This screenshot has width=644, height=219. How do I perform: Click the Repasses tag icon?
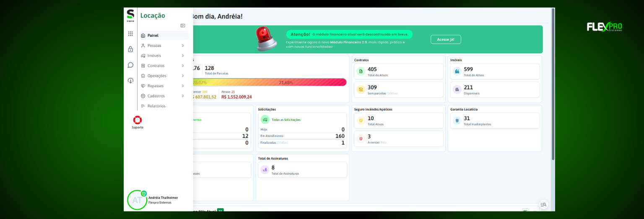[x=143, y=86]
